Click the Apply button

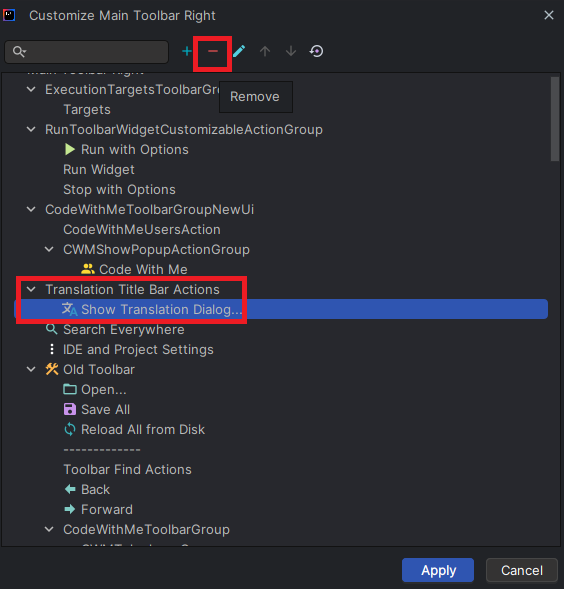click(x=438, y=570)
